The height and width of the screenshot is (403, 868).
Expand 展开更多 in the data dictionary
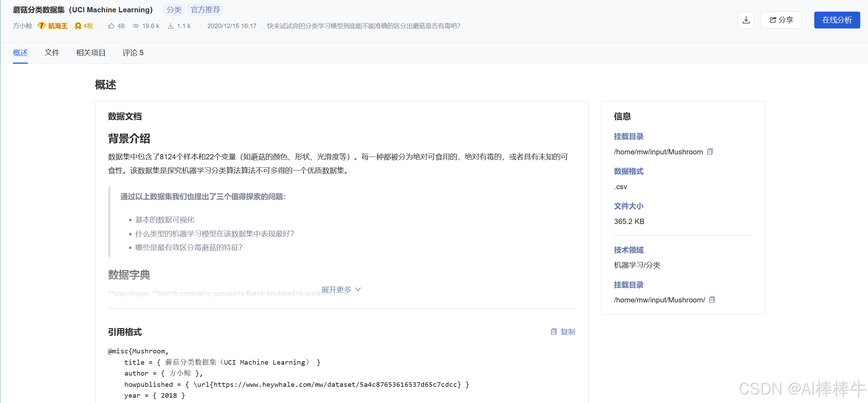(x=341, y=289)
